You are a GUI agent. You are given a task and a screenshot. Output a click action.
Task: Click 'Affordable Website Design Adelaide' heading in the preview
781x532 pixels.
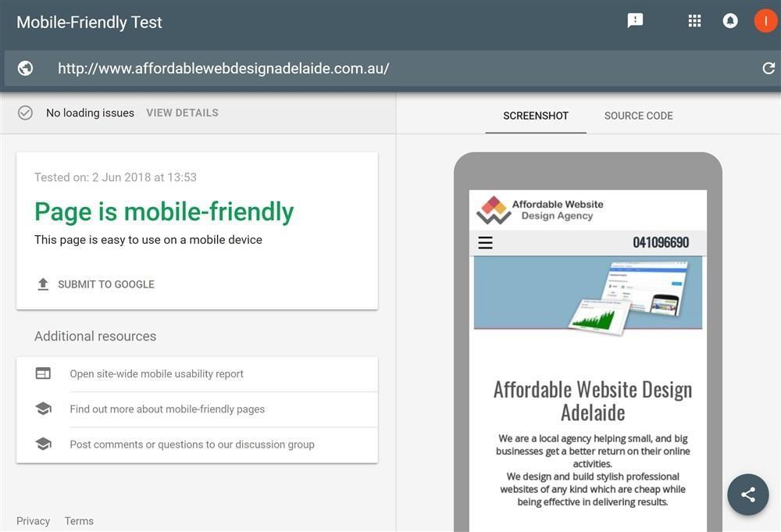[x=593, y=401]
